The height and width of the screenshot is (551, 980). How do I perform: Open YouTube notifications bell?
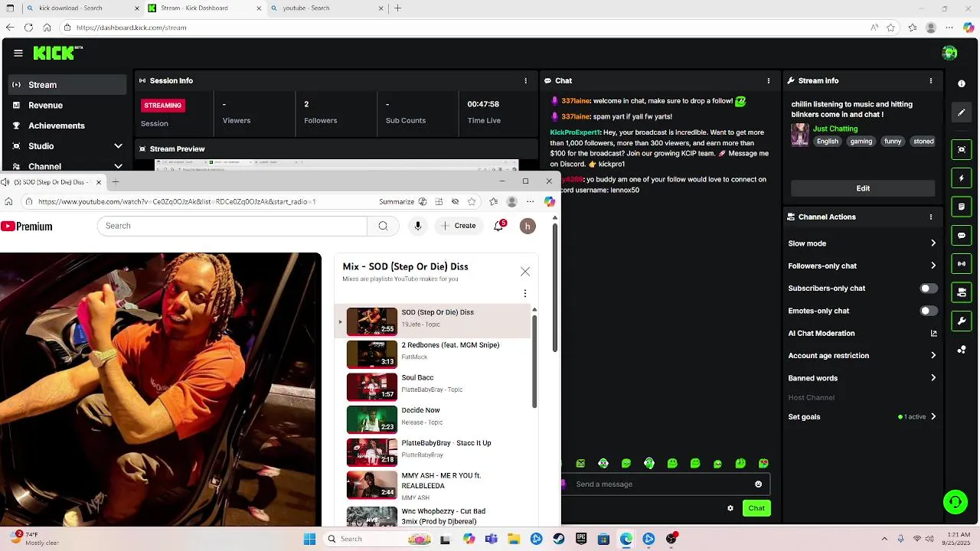(498, 226)
